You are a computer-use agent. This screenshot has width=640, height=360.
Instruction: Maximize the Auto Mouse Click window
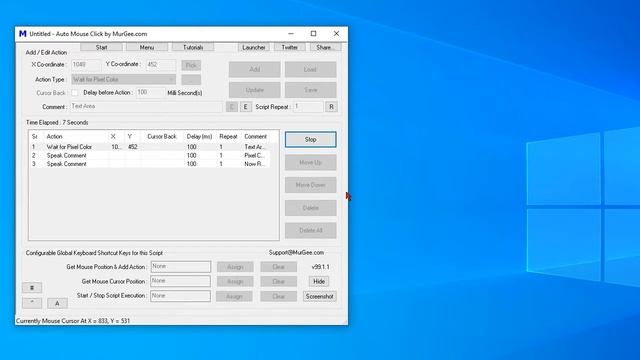(x=313, y=34)
